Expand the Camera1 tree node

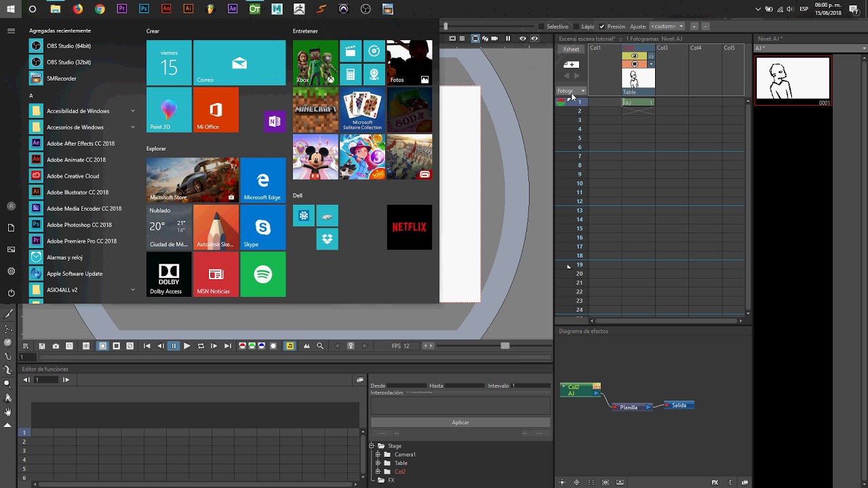[378, 455]
